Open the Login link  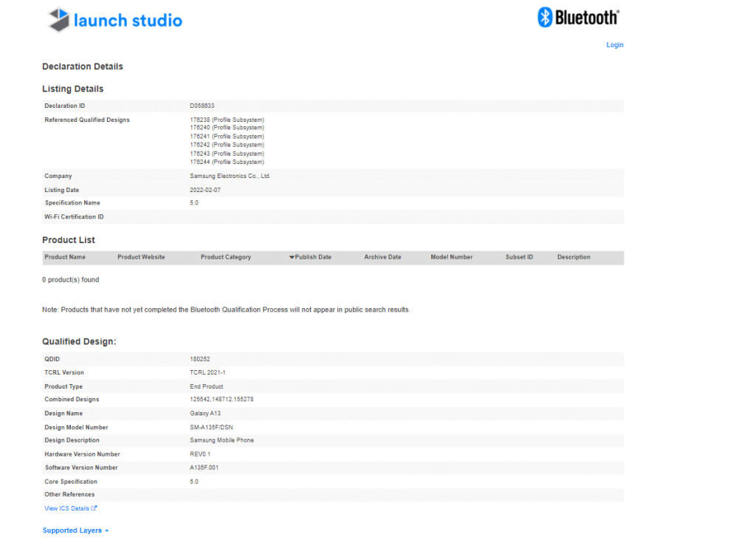(614, 44)
